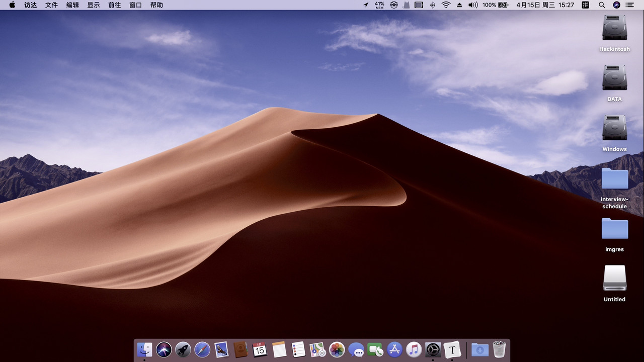Open the 文件 menu
The height and width of the screenshot is (362, 644).
51,5
